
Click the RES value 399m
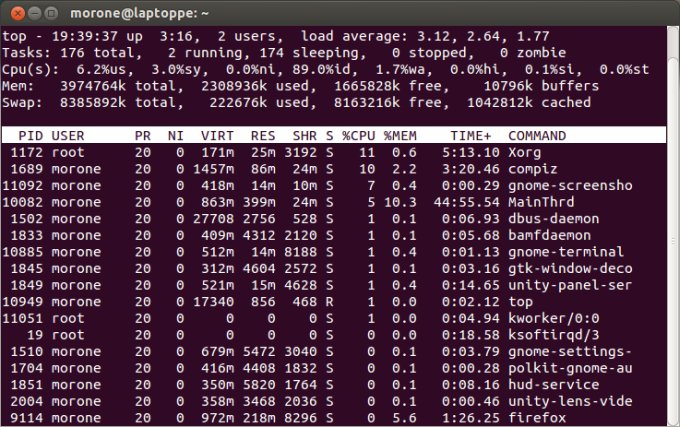tap(259, 202)
